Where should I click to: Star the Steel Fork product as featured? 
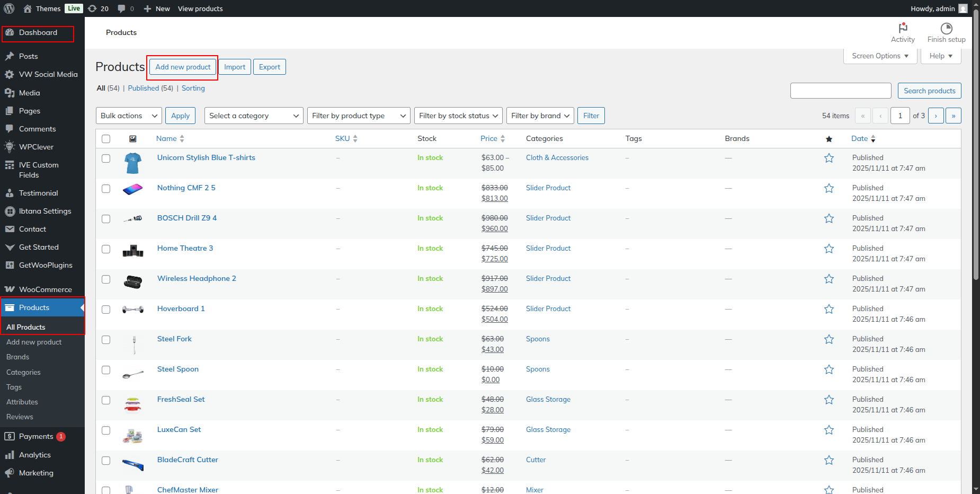click(829, 339)
